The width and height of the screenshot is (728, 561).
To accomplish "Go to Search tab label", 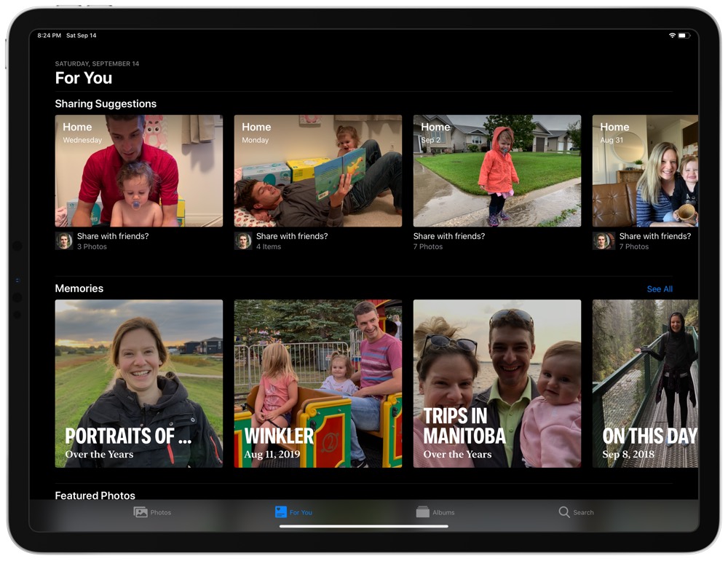I will point(583,512).
